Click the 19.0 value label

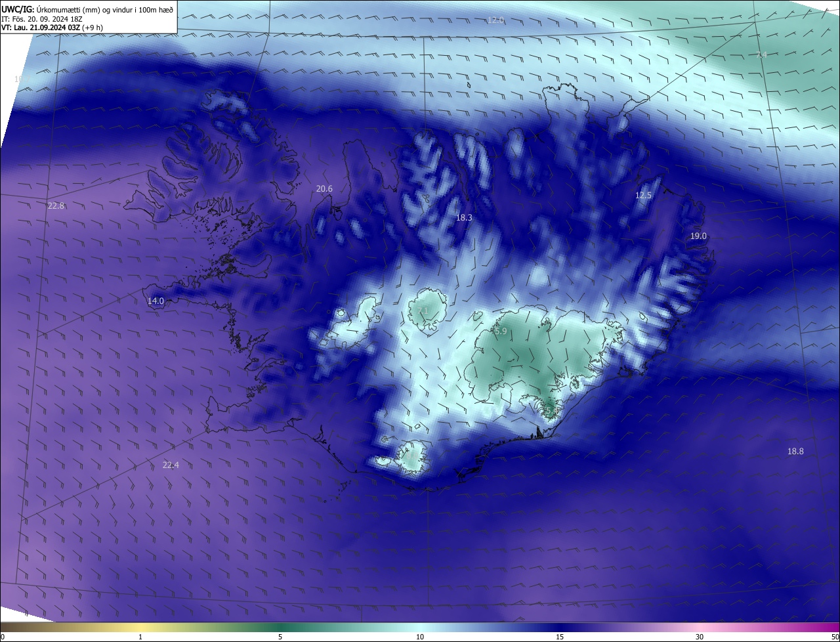(x=698, y=236)
